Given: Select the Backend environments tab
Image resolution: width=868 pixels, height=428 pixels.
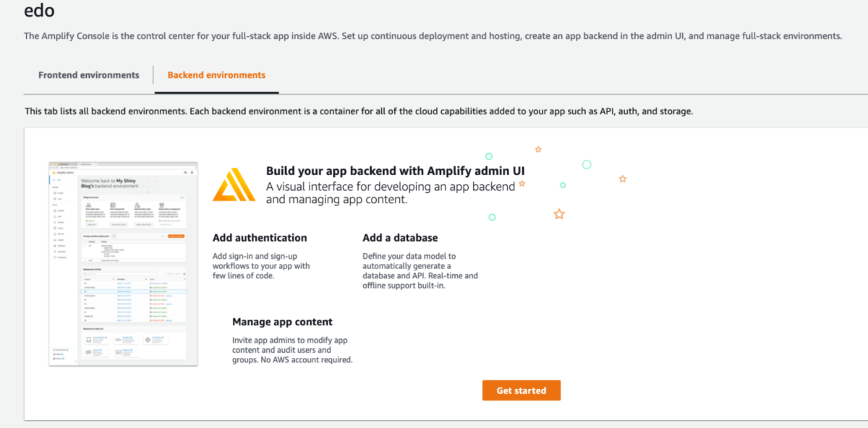Looking at the screenshot, I should 216,75.
